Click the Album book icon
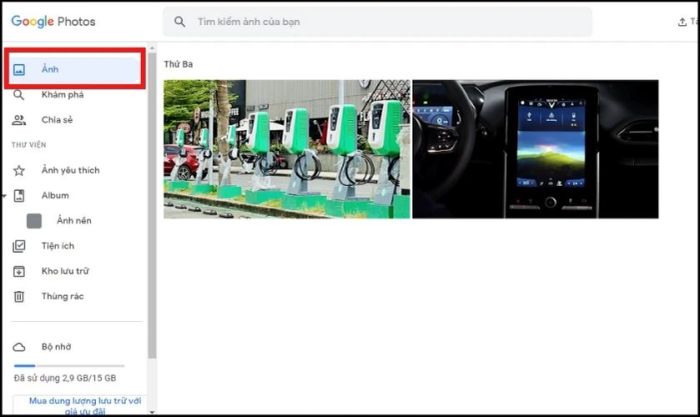700x417 pixels. [x=19, y=195]
